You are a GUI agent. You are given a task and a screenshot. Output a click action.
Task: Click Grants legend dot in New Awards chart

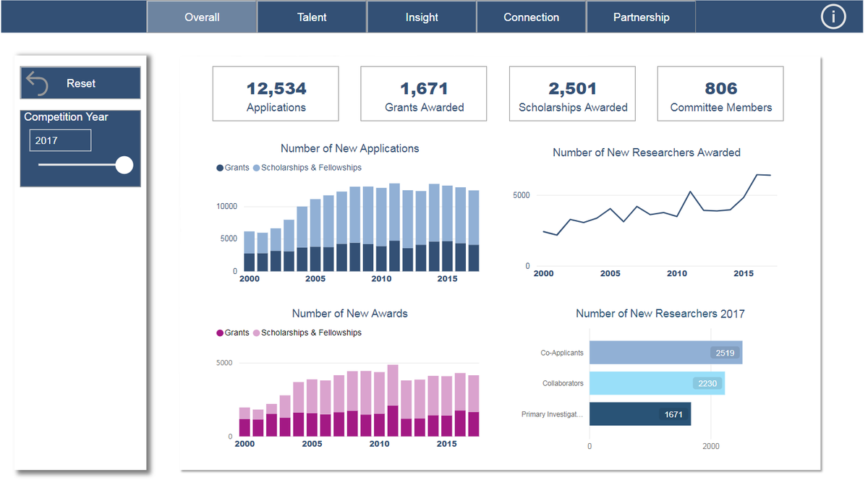point(220,333)
